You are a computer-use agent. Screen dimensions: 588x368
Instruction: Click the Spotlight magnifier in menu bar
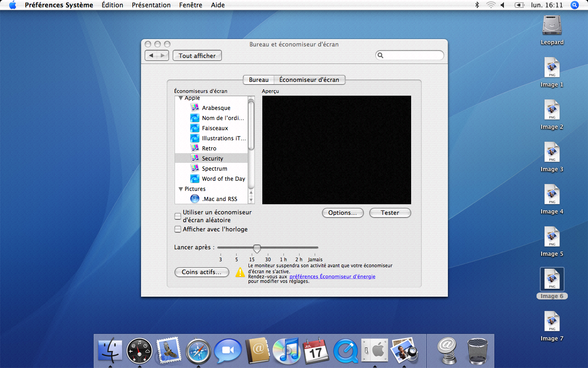pyautogui.click(x=574, y=5)
